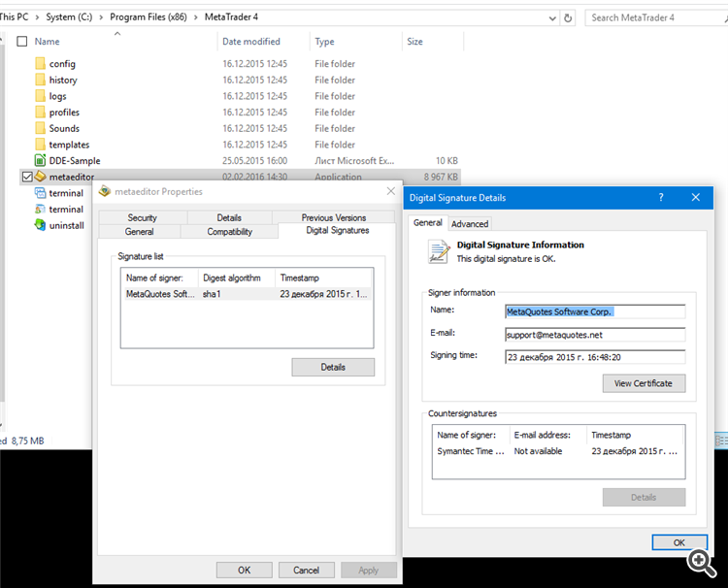Click the Sounds folder icon
The image size is (728, 588).
pyautogui.click(x=41, y=128)
